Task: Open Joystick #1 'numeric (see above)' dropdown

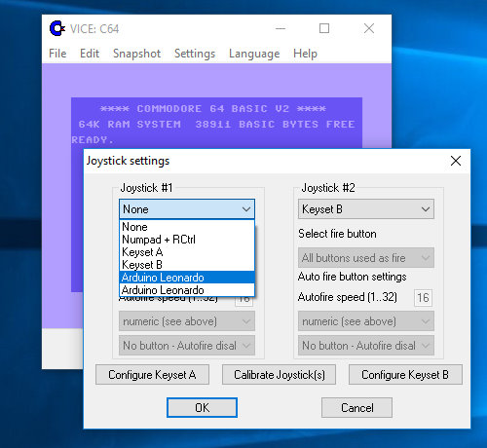Action: pos(187,321)
